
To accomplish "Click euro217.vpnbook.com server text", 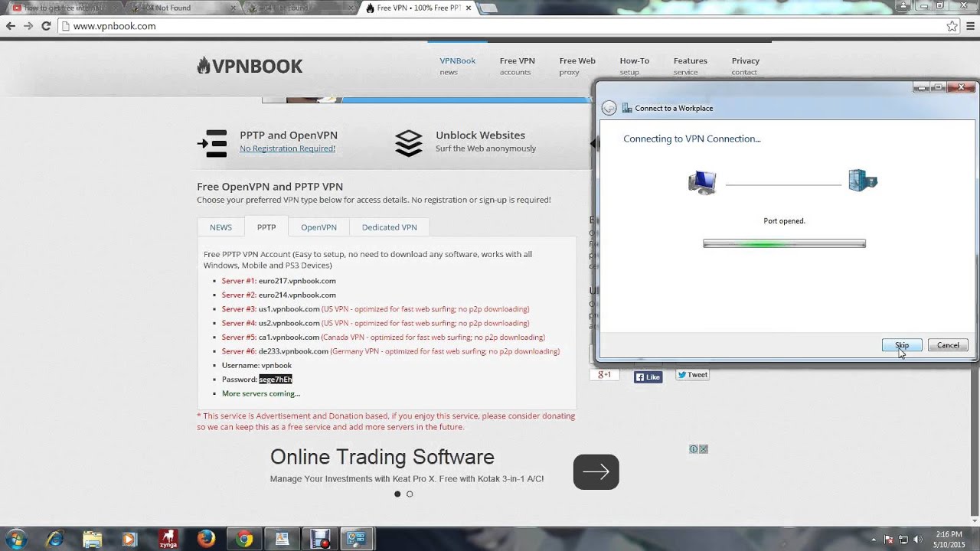I will 297,281.
